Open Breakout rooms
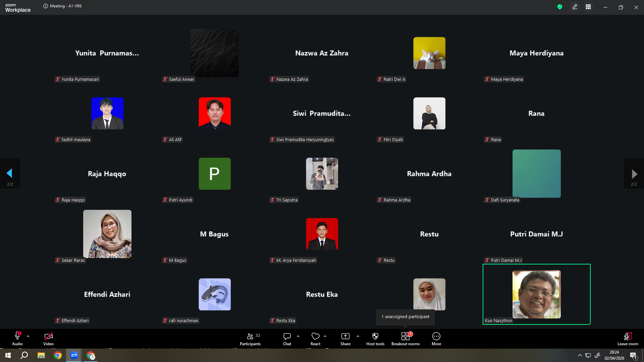644x362 pixels. point(406,339)
